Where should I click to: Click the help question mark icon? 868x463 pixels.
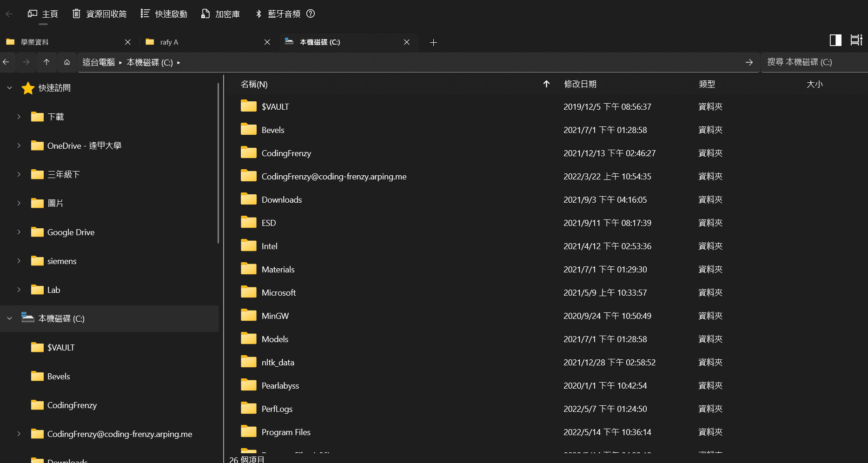click(311, 14)
